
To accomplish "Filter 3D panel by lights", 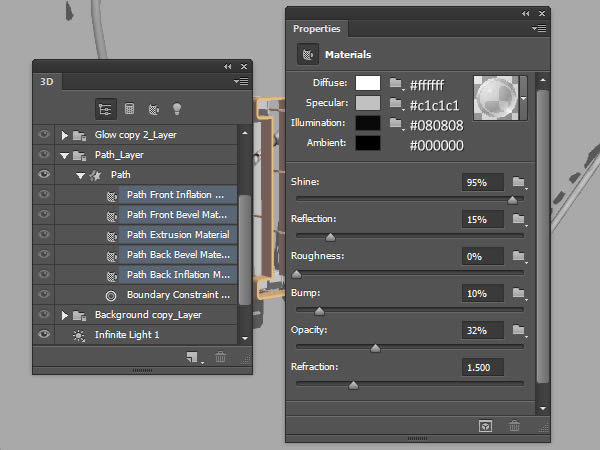I will (177, 109).
